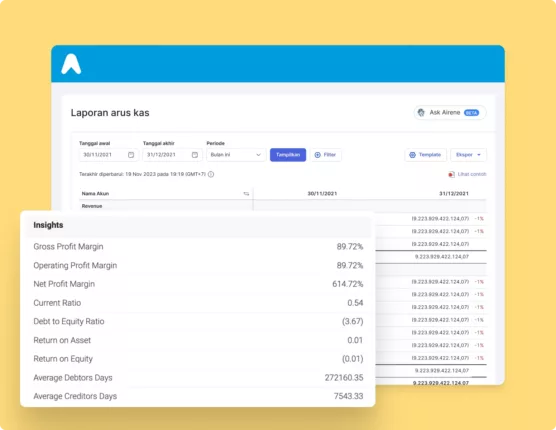Open calendar icon in Tanggal awal field
The height and width of the screenshot is (430, 556).
click(x=131, y=155)
